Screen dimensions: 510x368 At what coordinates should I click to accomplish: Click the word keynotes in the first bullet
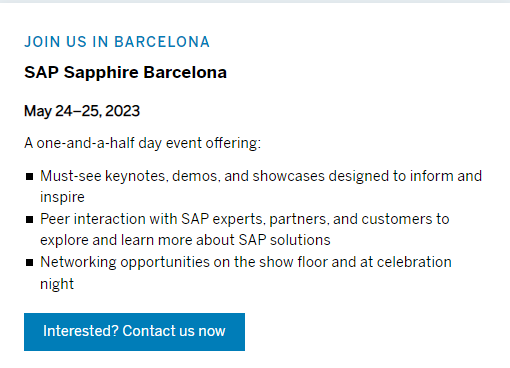point(136,176)
